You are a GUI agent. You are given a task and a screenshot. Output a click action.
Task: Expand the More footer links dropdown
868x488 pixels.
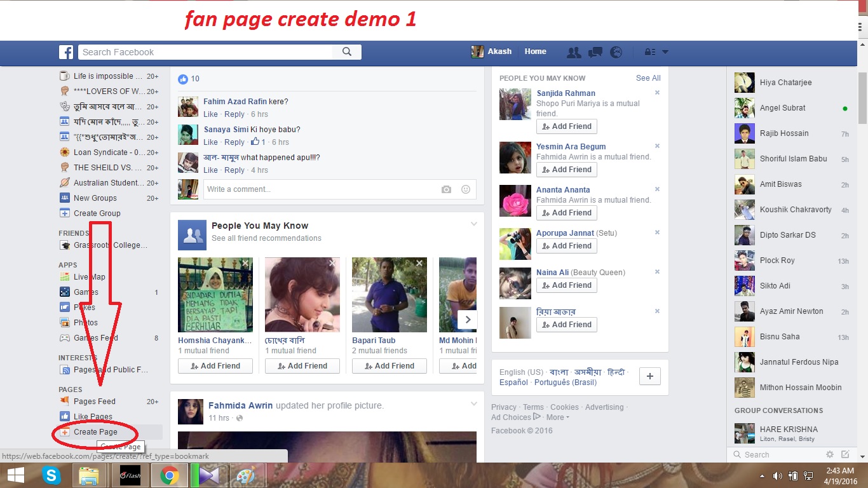tap(557, 417)
